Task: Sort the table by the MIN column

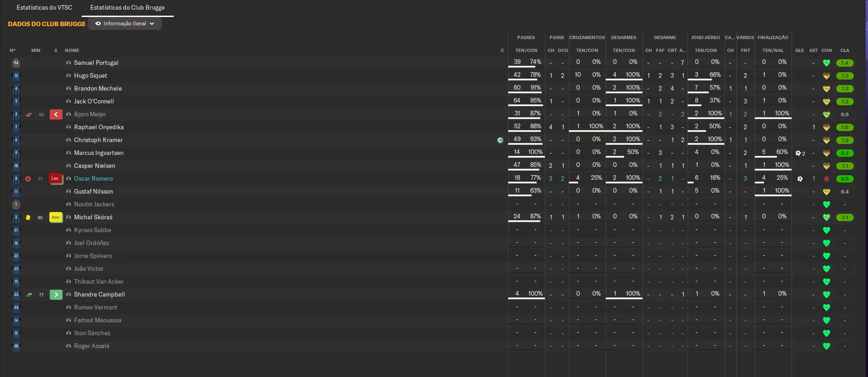Action: 36,51
